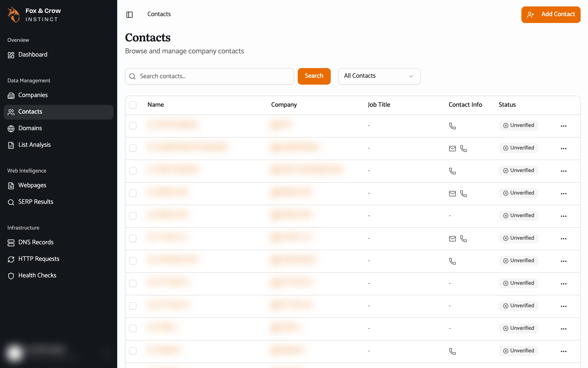Click the Status column header

pyautogui.click(x=507, y=105)
